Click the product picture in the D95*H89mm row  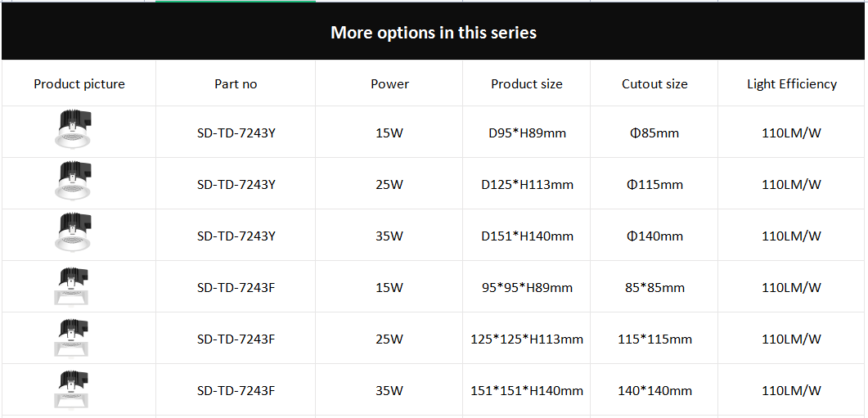73,130
